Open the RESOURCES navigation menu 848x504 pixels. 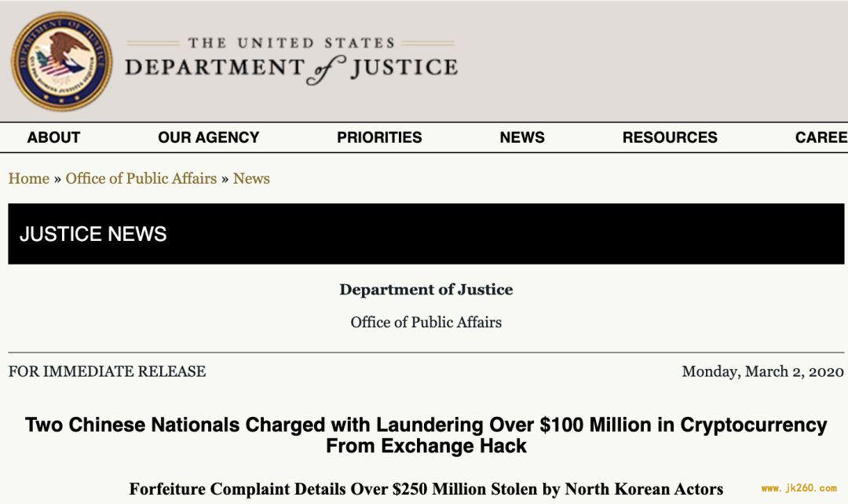point(670,137)
